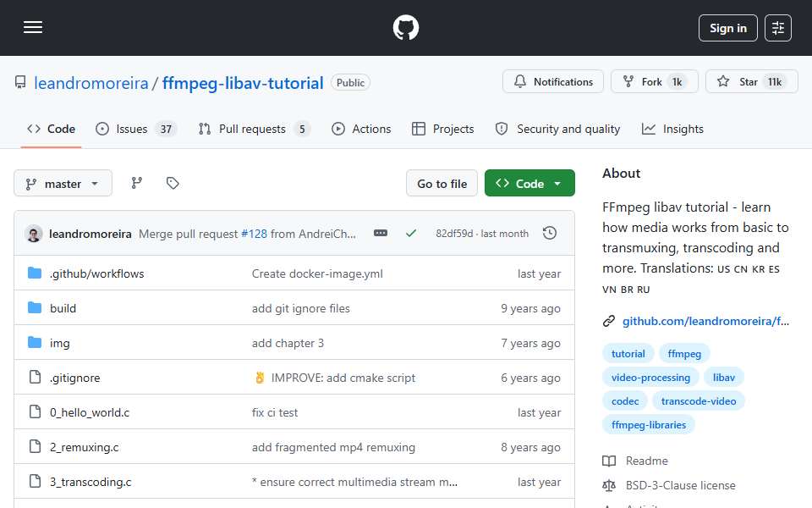
Task: Open 'Create docker-image.yml' commit message
Action: point(317,273)
